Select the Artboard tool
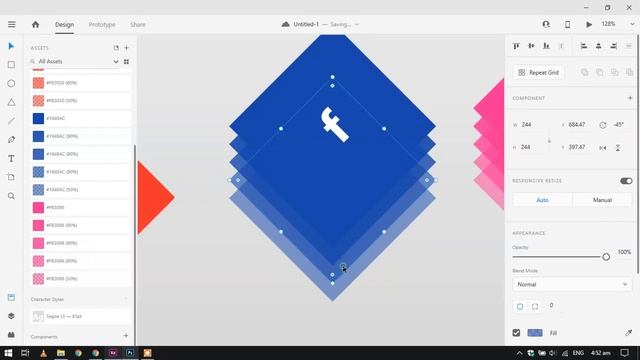Viewport: 640px width, 360px height. pos(11,177)
